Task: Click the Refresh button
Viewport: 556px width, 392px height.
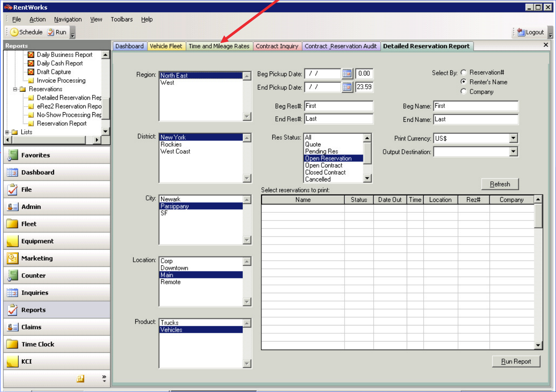Action: pyautogui.click(x=500, y=184)
